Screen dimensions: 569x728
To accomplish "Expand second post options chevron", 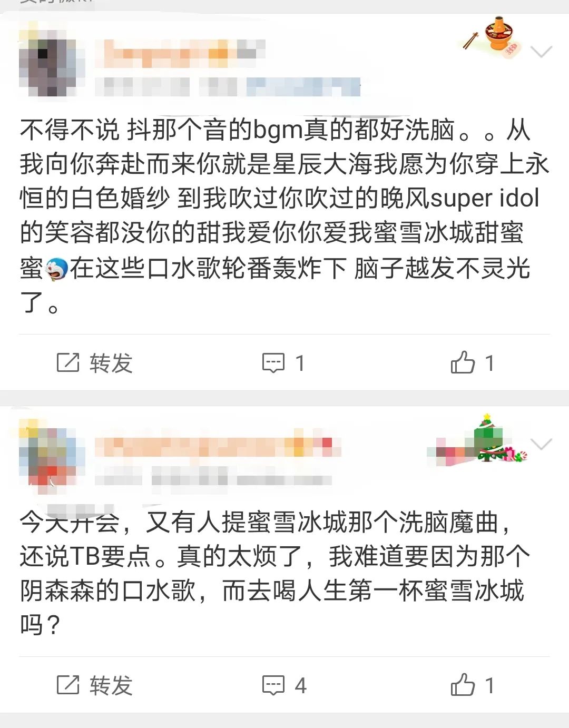I will click(x=541, y=444).
